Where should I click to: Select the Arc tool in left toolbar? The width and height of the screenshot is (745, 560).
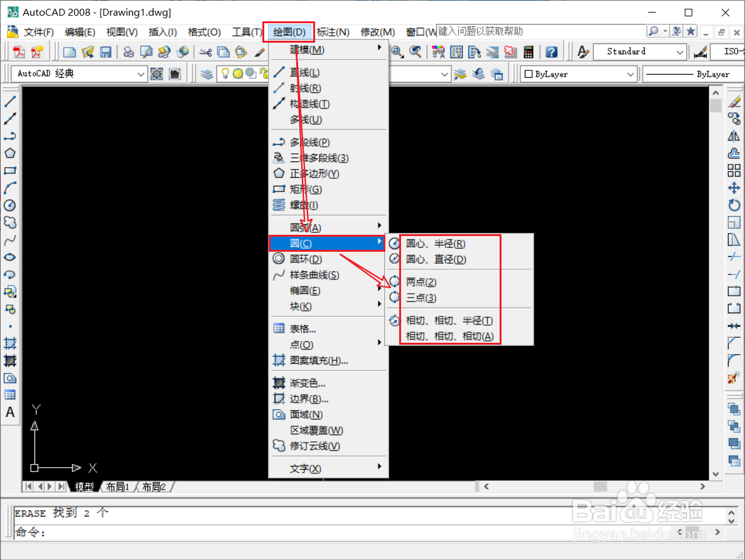10,188
